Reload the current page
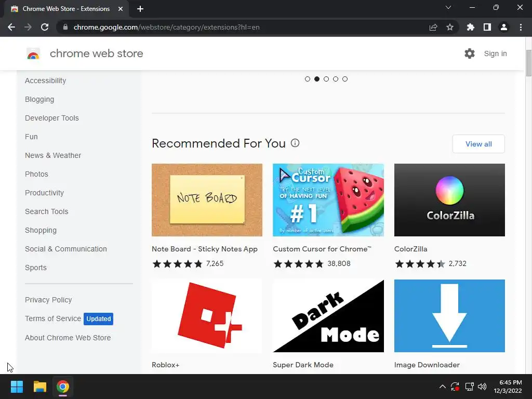The height and width of the screenshot is (399, 532). click(45, 27)
